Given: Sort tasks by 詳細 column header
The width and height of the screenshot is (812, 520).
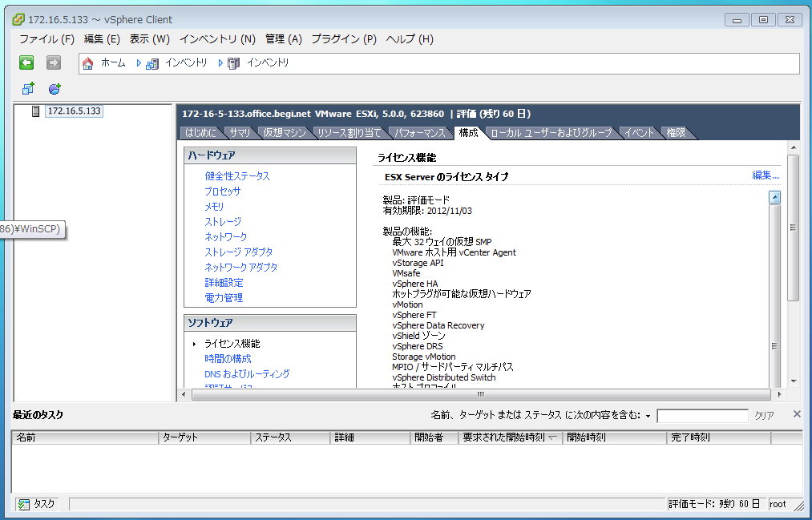Looking at the screenshot, I should pyautogui.click(x=370, y=437).
